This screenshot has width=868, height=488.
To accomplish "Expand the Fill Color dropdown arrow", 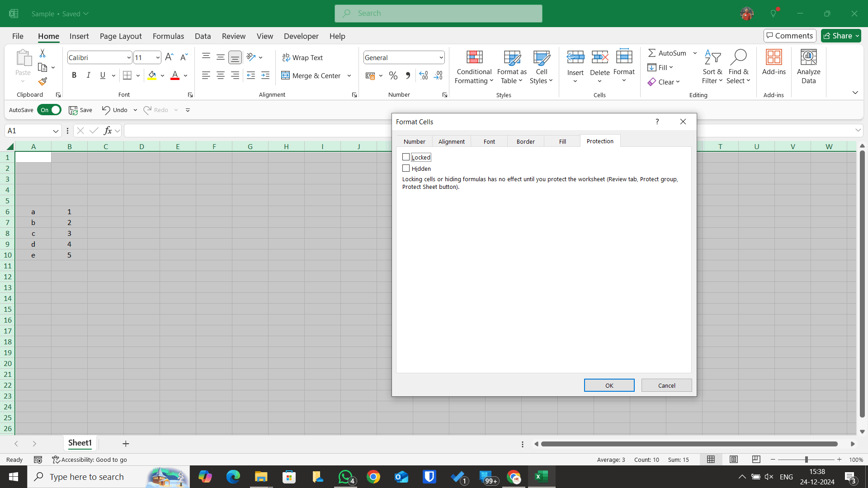I will click(x=162, y=75).
